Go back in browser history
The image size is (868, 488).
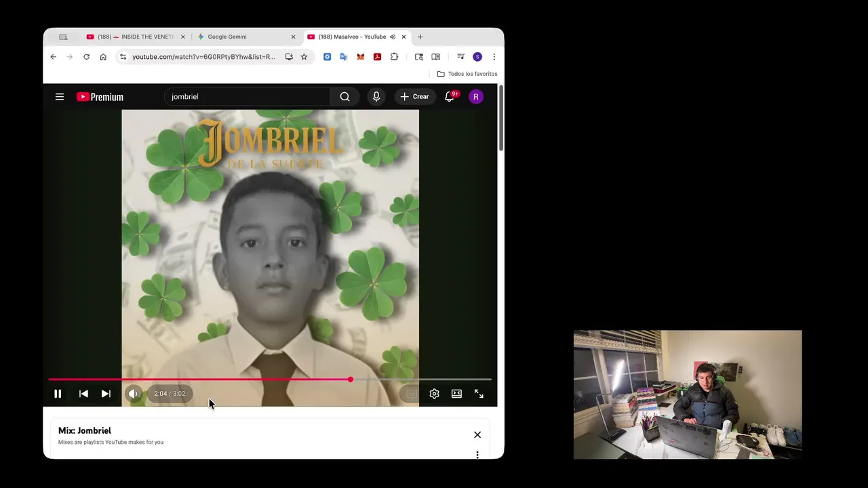(x=54, y=57)
